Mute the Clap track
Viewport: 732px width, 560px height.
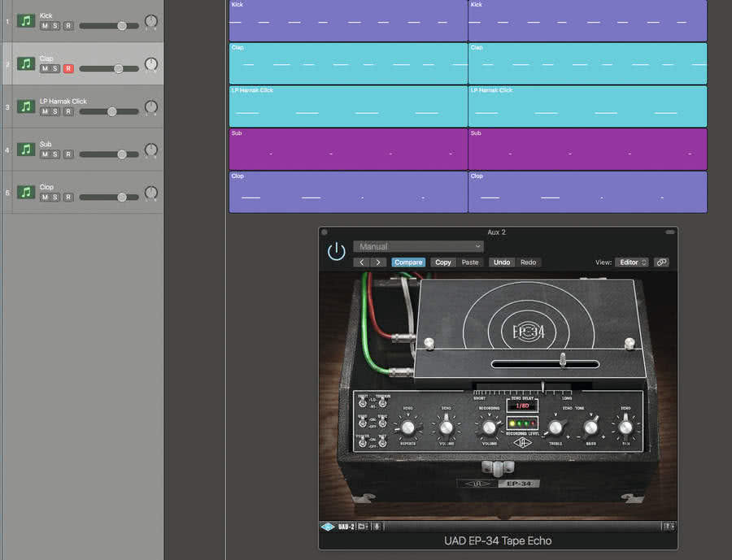tap(45, 68)
